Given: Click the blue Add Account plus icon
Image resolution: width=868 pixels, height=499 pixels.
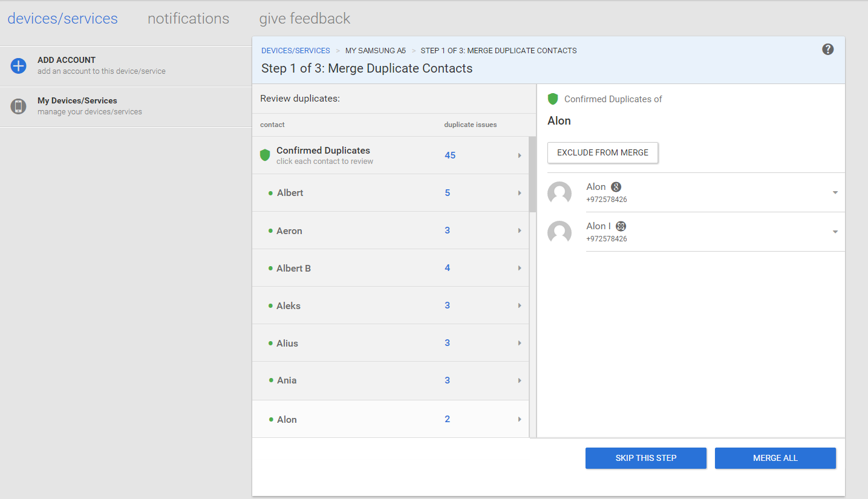Looking at the screenshot, I should click(x=19, y=66).
